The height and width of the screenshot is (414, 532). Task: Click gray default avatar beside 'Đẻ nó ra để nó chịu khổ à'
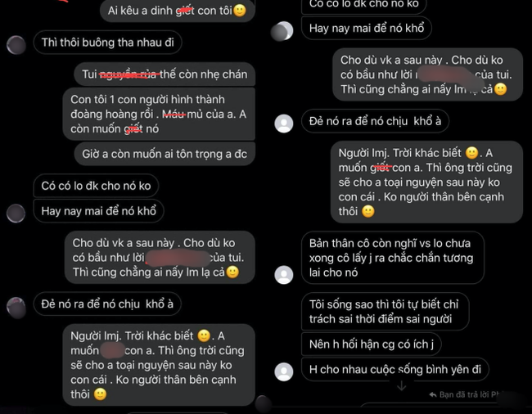click(x=284, y=124)
